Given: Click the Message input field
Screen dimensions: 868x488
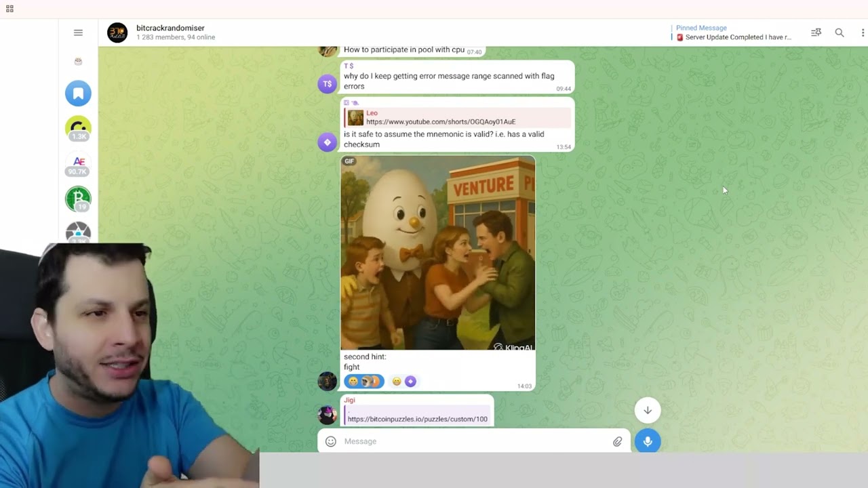Looking at the screenshot, I should 474,441.
